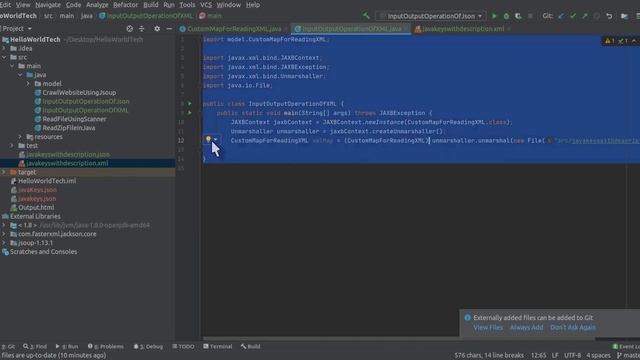Open Project Structure icon in toolbar
640x360 pixels.
click(624, 16)
